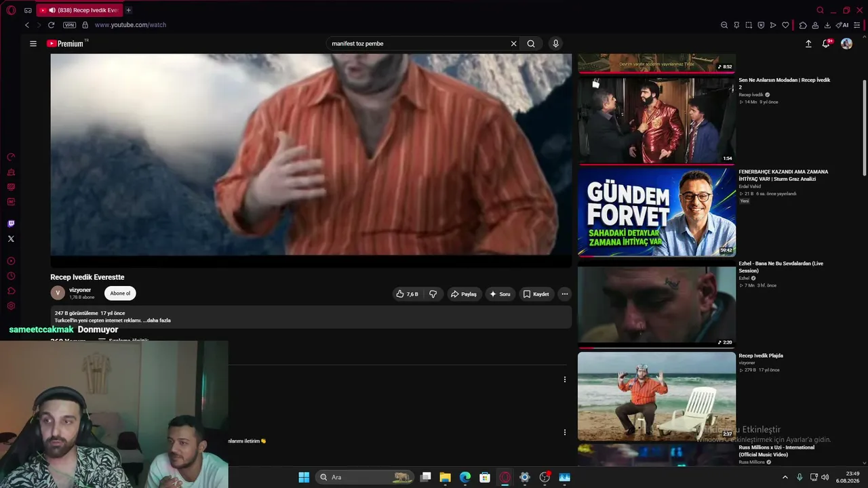This screenshot has width=868, height=488.
Task: Open the first comment's three-dot options menu
Action: click(564, 380)
